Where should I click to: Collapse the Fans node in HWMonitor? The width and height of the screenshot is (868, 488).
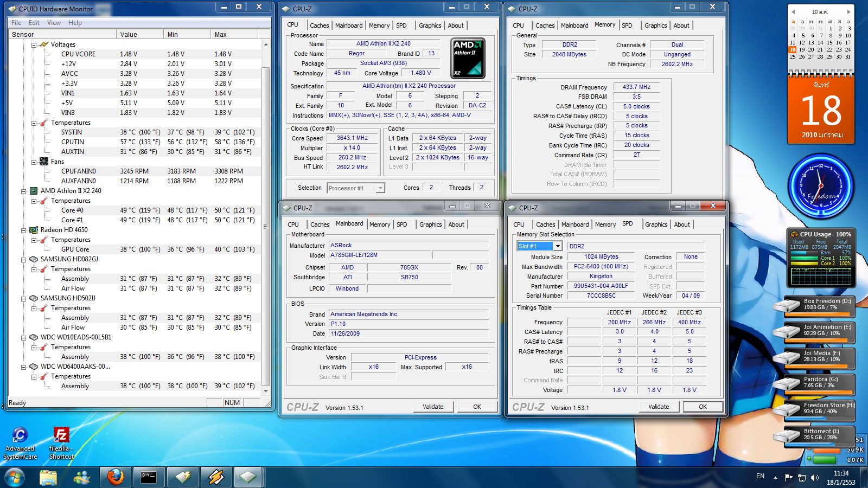[x=34, y=162]
